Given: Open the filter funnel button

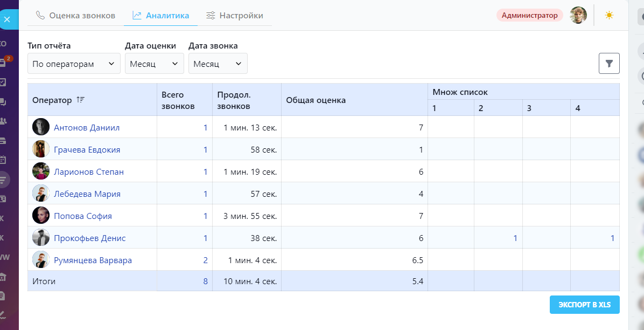Looking at the screenshot, I should point(609,64).
